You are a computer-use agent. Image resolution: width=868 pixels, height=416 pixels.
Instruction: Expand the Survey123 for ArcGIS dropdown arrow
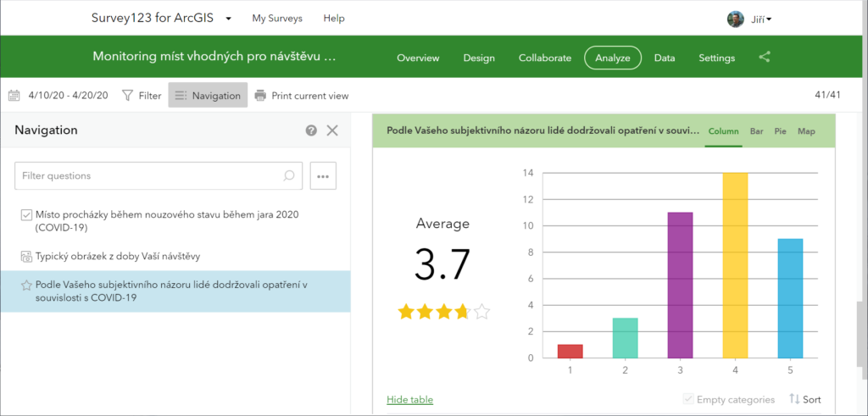coord(229,19)
